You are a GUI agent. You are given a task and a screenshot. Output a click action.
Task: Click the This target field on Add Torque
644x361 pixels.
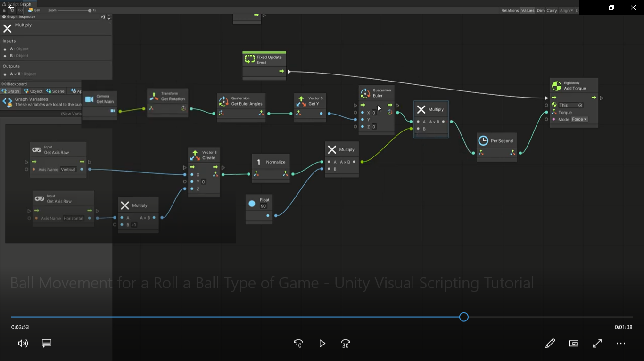point(571,105)
